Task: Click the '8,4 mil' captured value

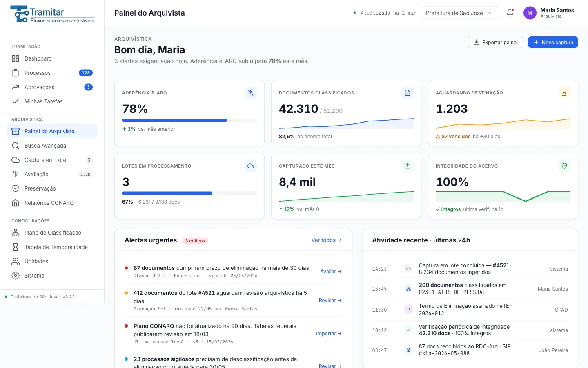Action: 297,182
